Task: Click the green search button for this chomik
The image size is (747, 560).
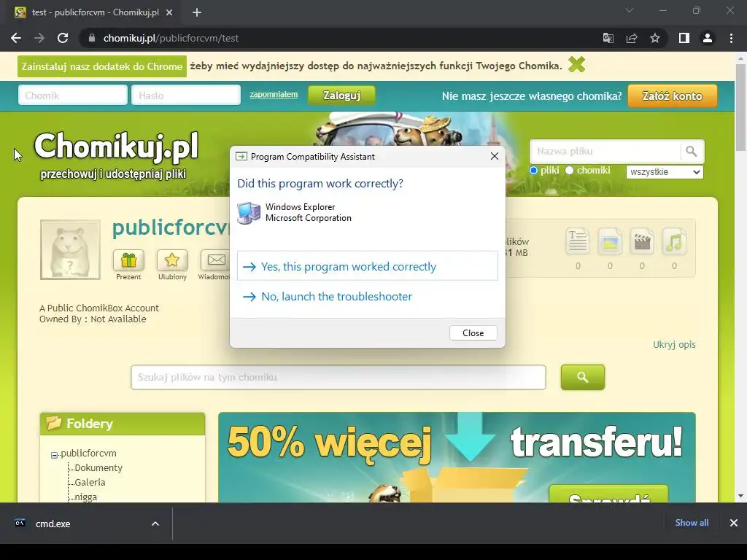Action: 583,377
